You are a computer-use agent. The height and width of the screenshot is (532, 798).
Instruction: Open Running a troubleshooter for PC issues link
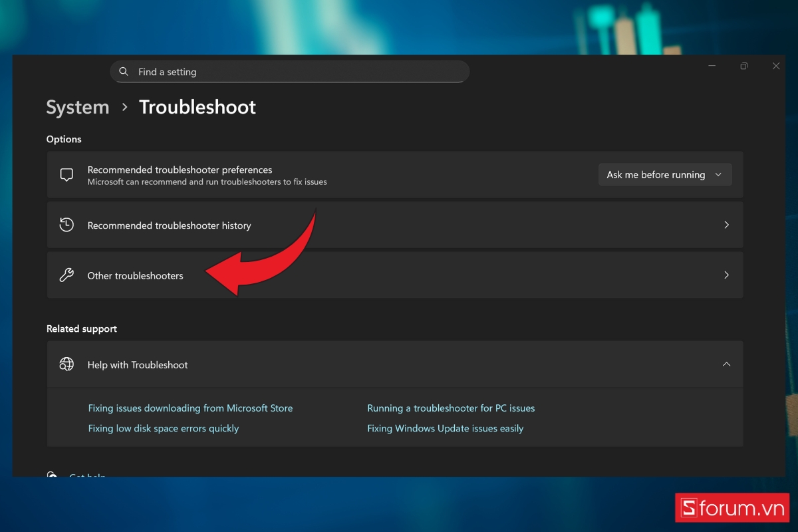(x=451, y=408)
